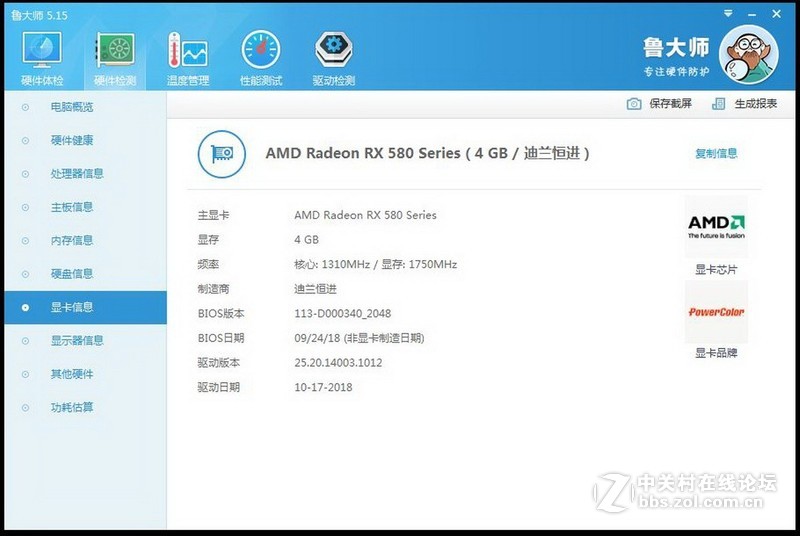Click the 显卡品牌 caption under PowerColor logo
800x536 pixels.
pos(716,353)
